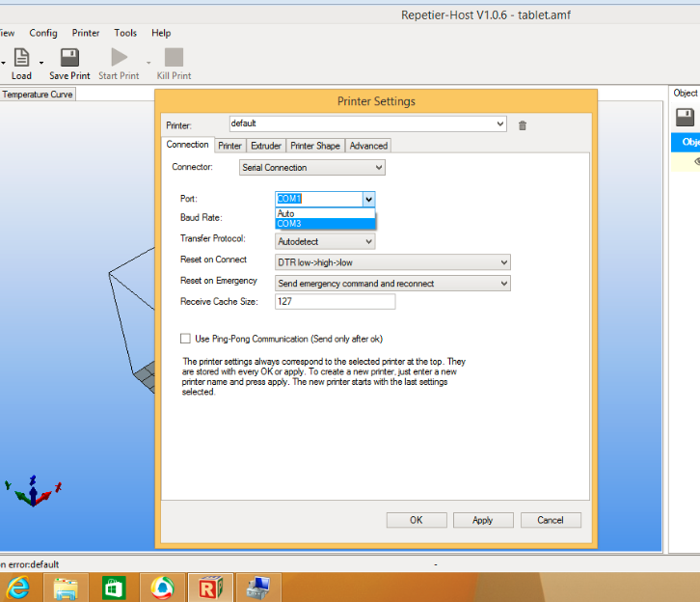Delete printer with trash icon
Image resolution: width=700 pixels, height=602 pixels.
click(x=523, y=125)
